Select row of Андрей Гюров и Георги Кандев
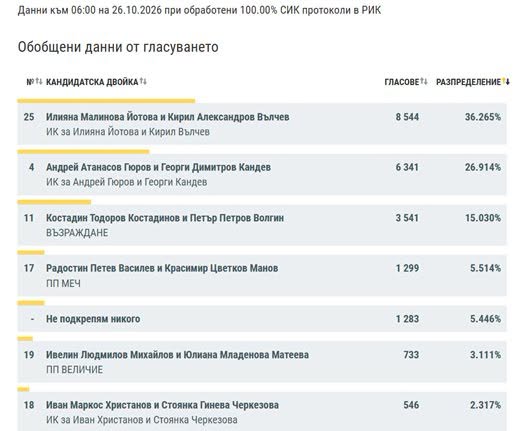The height and width of the screenshot is (431, 513). (x=262, y=174)
